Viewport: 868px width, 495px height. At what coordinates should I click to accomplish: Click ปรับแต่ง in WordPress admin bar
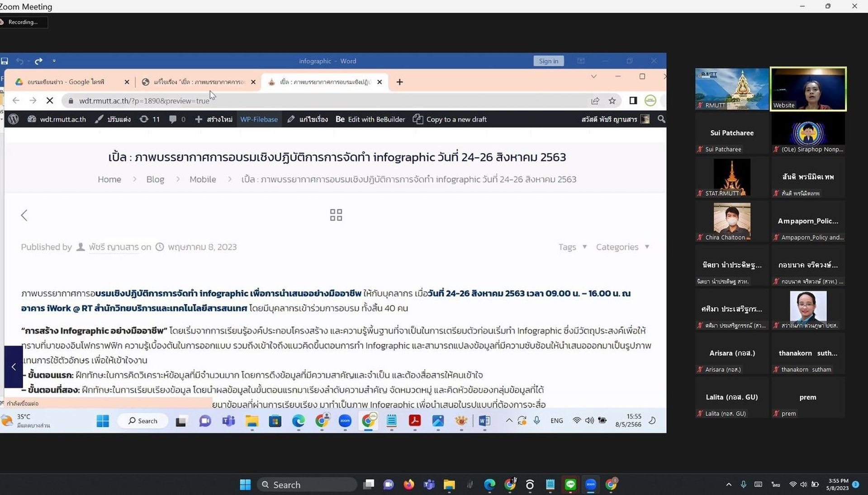[x=113, y=119]
